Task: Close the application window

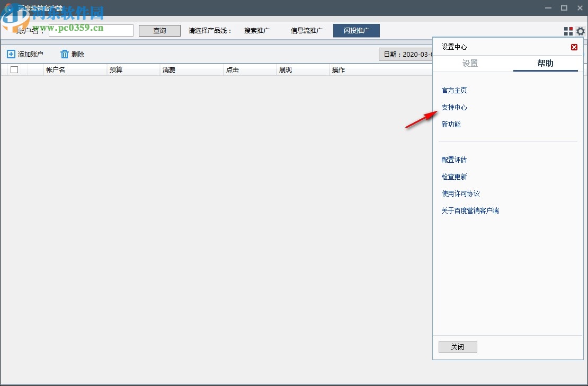Action: click(580, 8)
